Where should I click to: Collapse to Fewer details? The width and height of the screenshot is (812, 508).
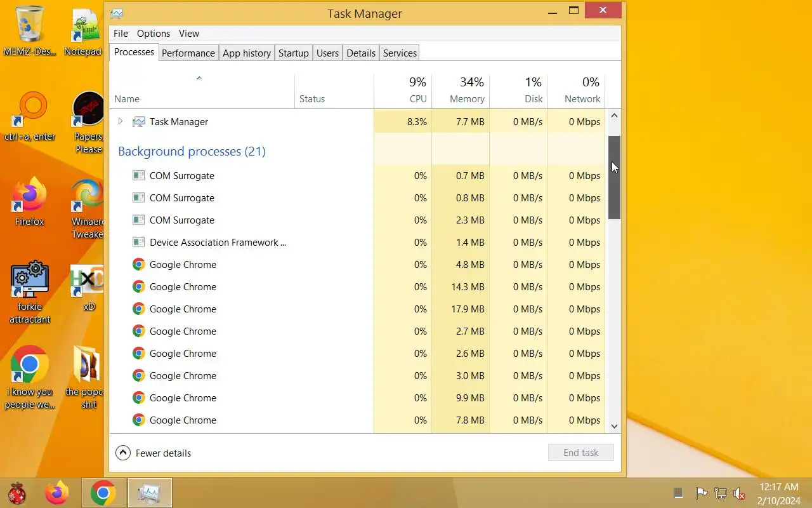pos(153,453)
